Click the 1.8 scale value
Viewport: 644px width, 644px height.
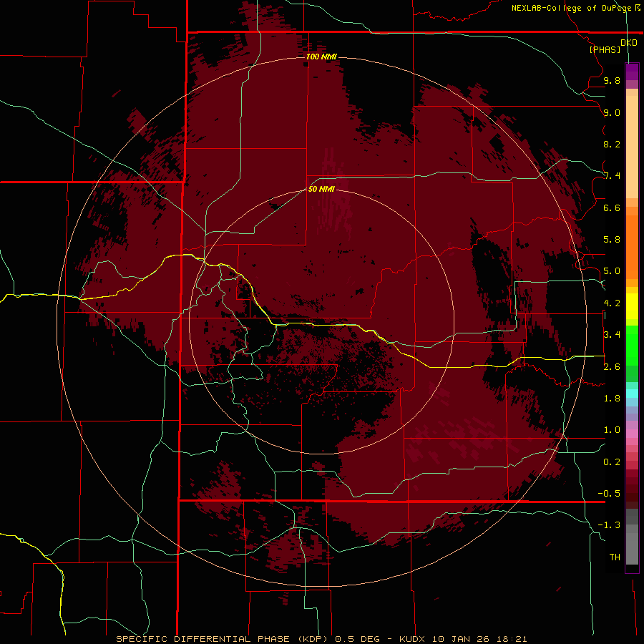click(612, 399)
